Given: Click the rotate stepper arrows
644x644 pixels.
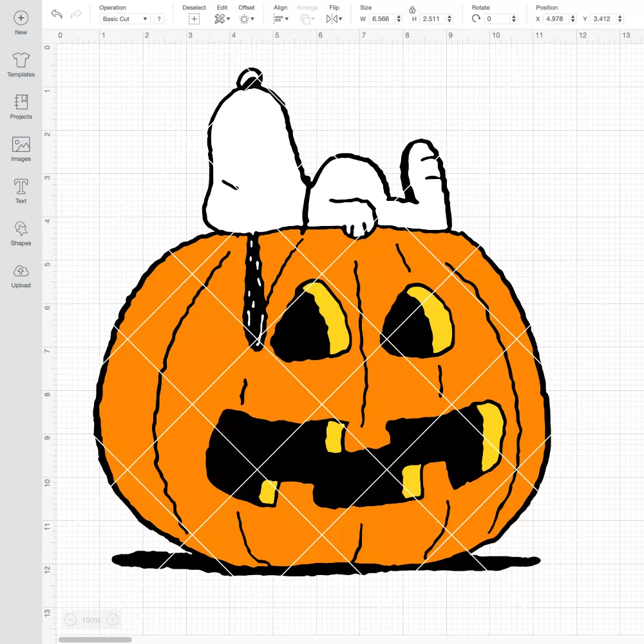Looking at the screenshot, I should click(514, 19).
